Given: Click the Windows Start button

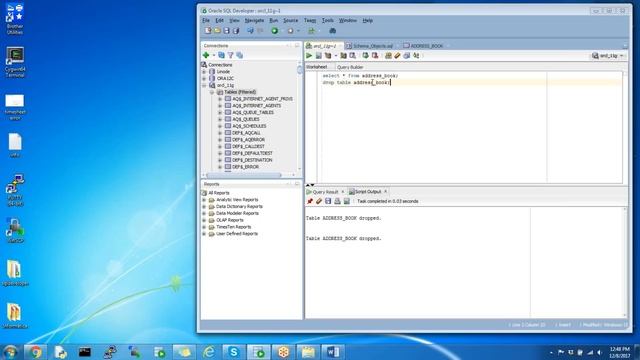Looking at the screenshot, I should pos(10,352).
